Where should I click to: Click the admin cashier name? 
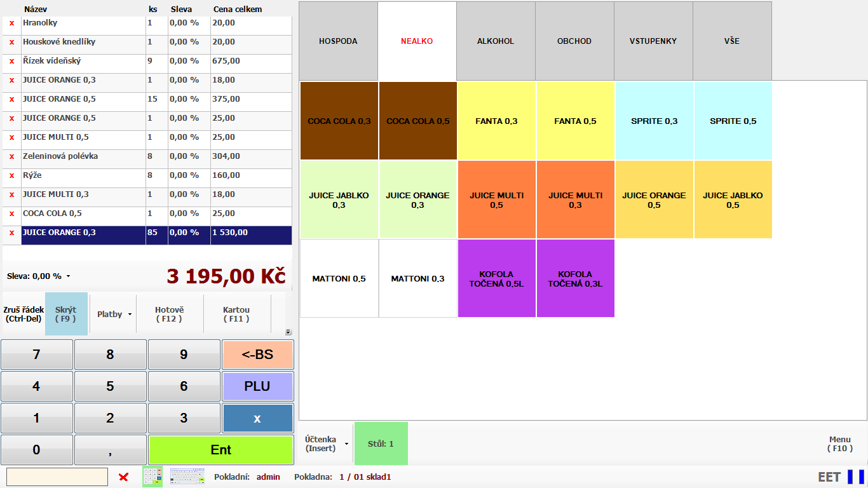268,477
